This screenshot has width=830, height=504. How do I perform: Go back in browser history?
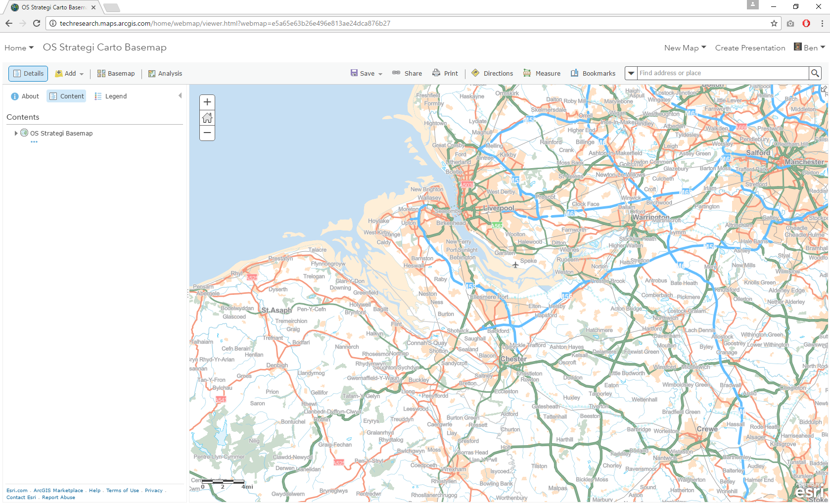pyautogui.click(x=9, y=23)
